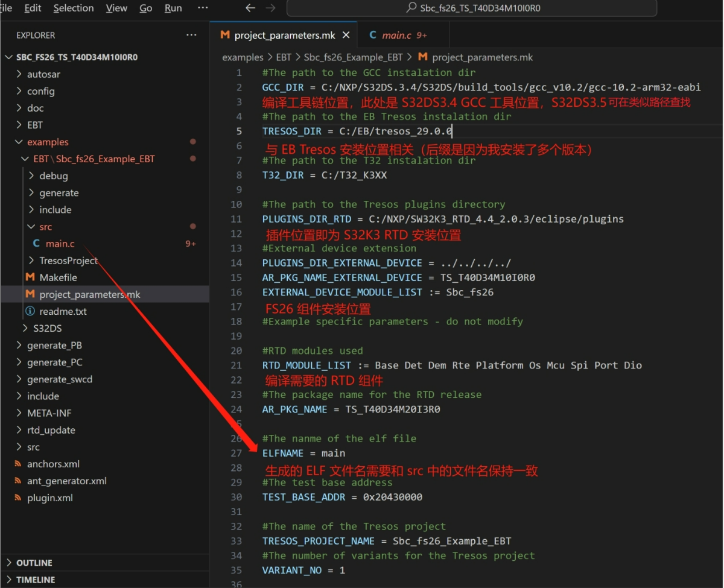Expand the TIMELINE section

pos(36,580)
